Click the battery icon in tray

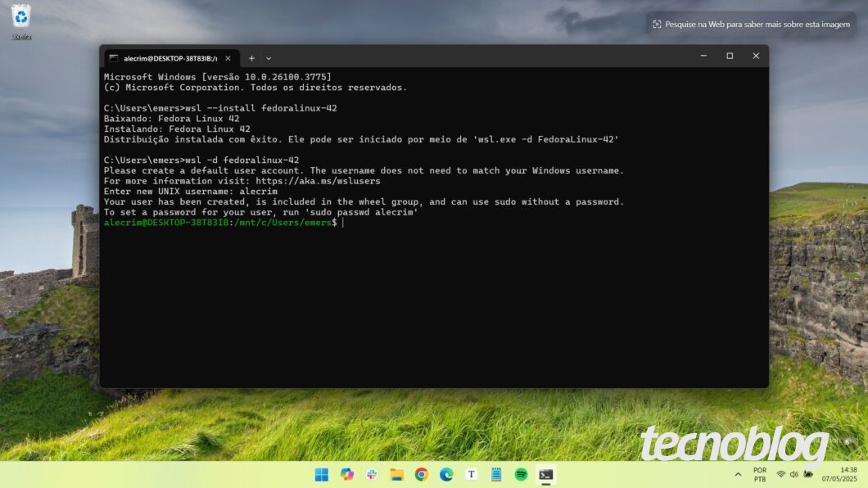(808, 475)
